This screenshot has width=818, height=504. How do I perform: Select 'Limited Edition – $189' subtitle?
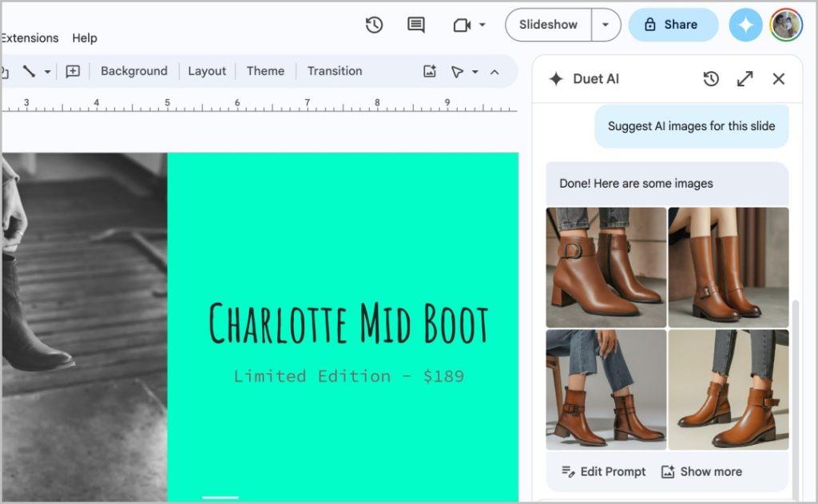(x=348, y=376)
